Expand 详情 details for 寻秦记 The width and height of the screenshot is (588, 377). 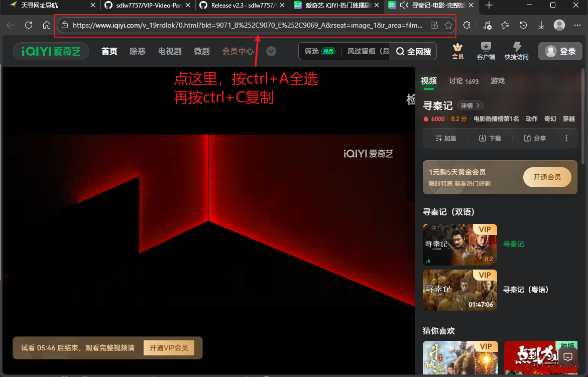pyautogui.click(x=471, y=106)
